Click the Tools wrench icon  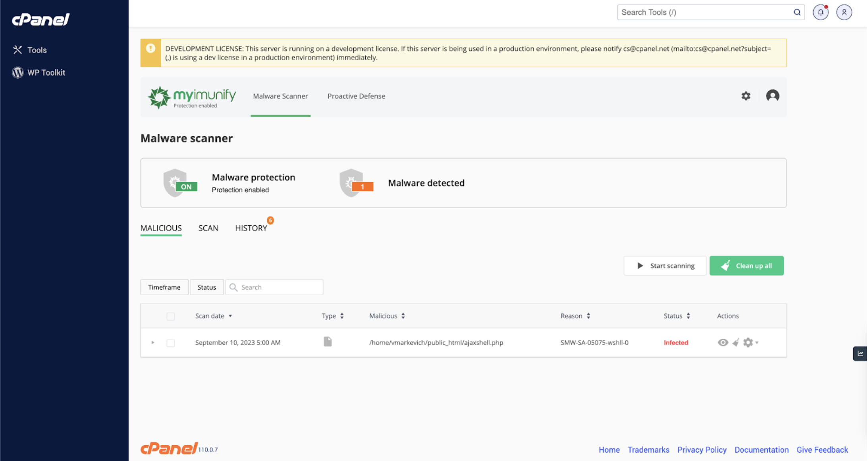[x=17, y=50]
